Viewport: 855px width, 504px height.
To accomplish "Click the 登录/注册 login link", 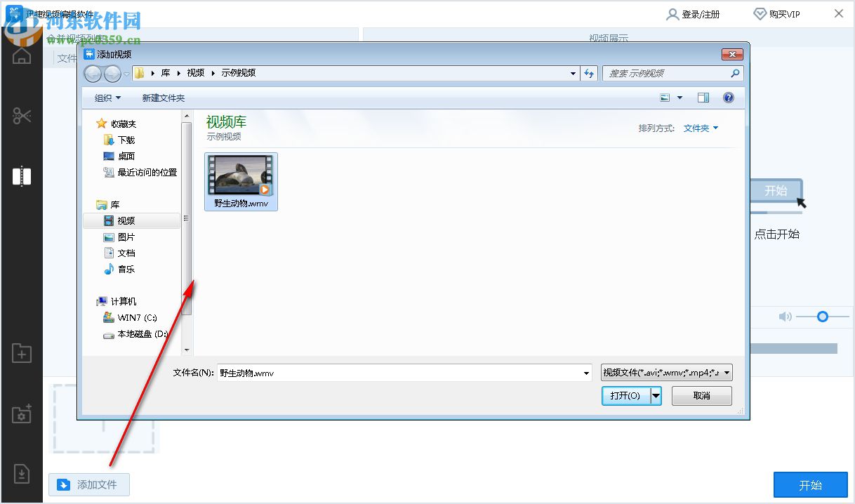I will point(694,14).
